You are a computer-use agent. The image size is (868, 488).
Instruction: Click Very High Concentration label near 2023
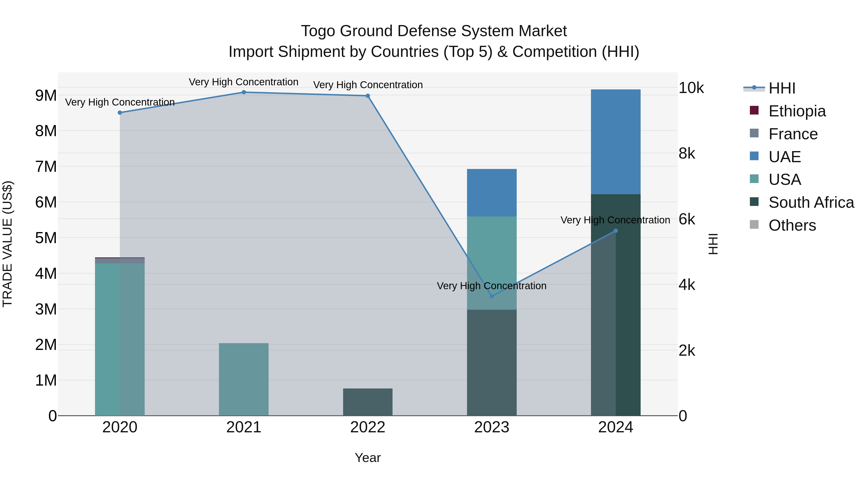click(492, 286)
